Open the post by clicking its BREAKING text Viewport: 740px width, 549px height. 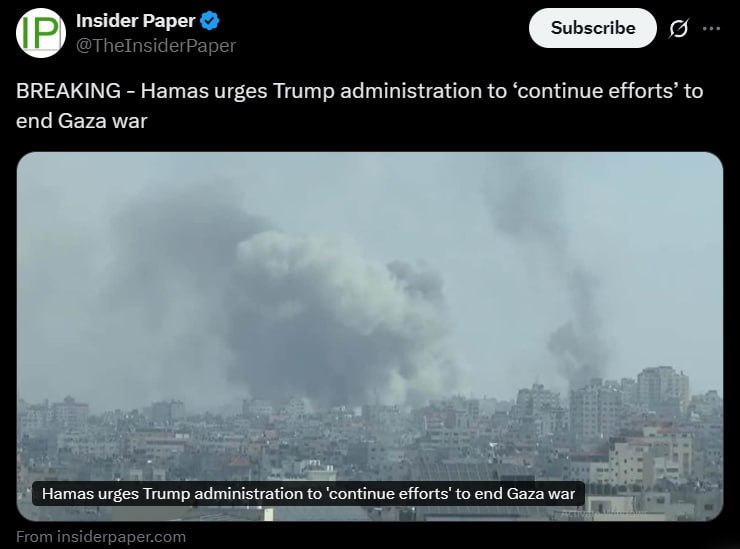tap(68, 91)
